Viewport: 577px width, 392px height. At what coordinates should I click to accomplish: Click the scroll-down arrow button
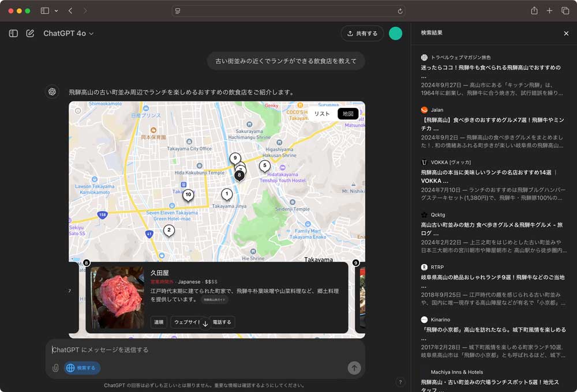click(205, 324)
